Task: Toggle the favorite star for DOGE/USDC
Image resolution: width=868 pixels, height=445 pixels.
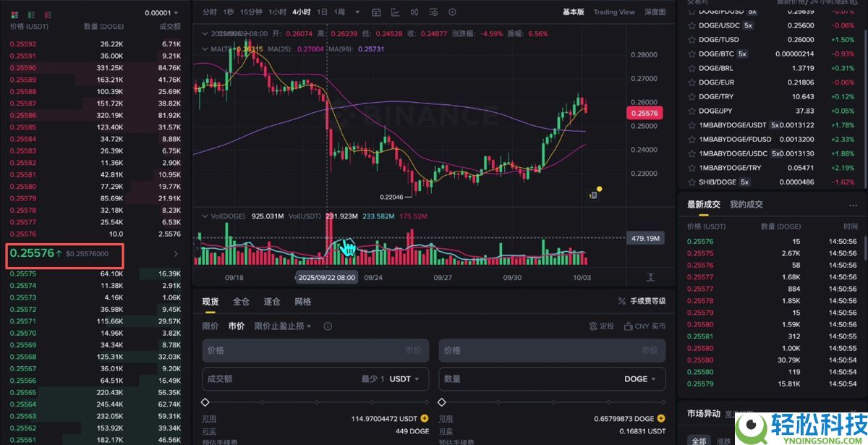Action: tap(691, 25)
